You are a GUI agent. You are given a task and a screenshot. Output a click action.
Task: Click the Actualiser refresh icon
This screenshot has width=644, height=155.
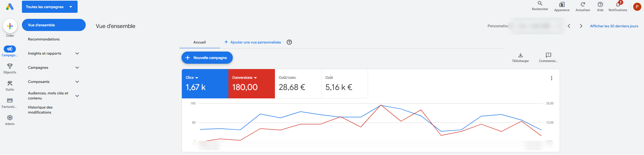click(583, 4)
